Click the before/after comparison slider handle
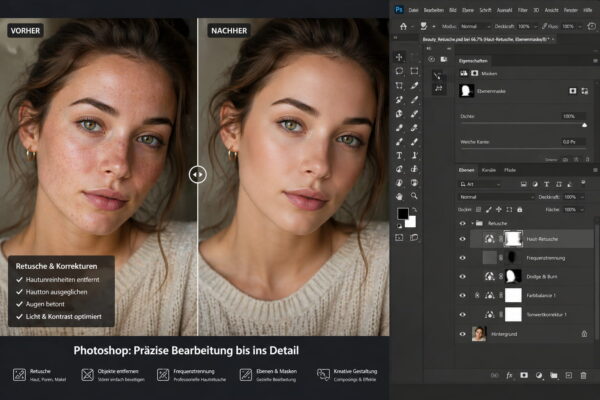The height and width of the screenshot is (400, 600). pyautogui.click(x=197, y=175)
